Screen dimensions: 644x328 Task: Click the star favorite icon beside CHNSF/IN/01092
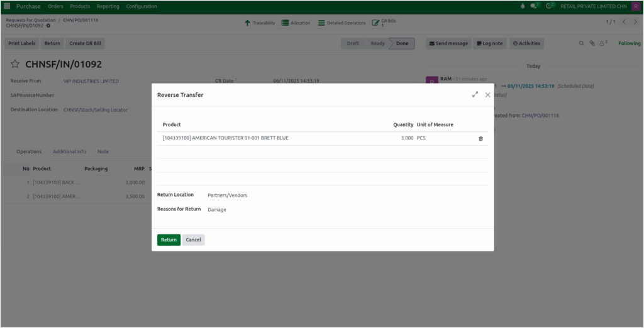click(x=15, y=64)
